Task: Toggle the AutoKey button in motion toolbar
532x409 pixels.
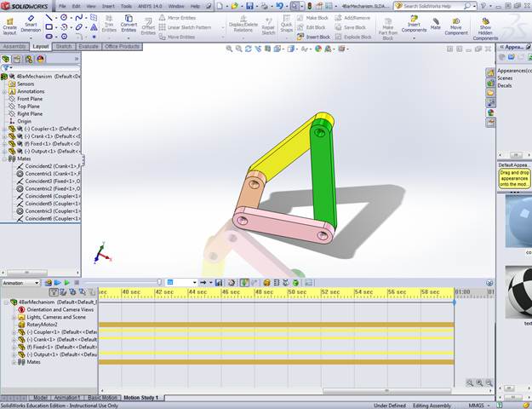Action: tap(244, 283)
